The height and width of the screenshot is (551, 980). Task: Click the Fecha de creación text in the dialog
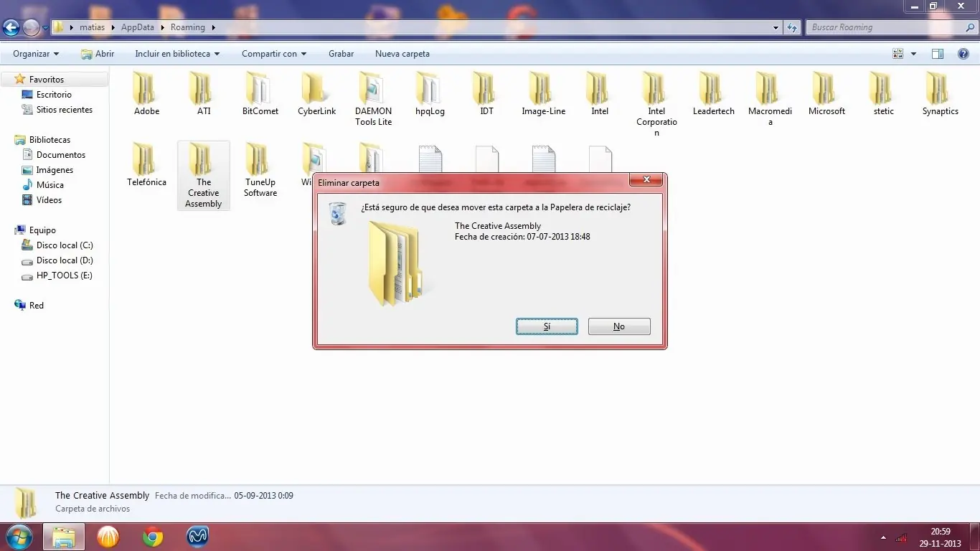pos(522,237)
